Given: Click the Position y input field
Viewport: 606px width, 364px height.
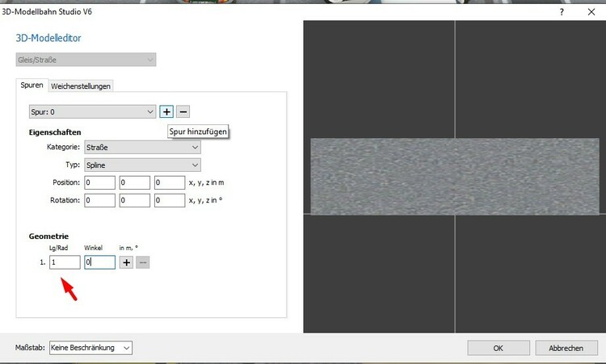Looking at the screenshot, I should (134, 182).
